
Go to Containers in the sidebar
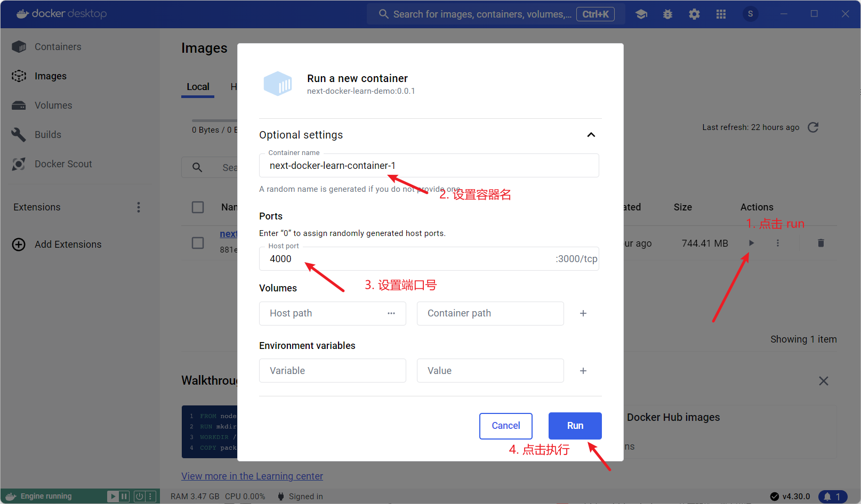coord(58,47)
